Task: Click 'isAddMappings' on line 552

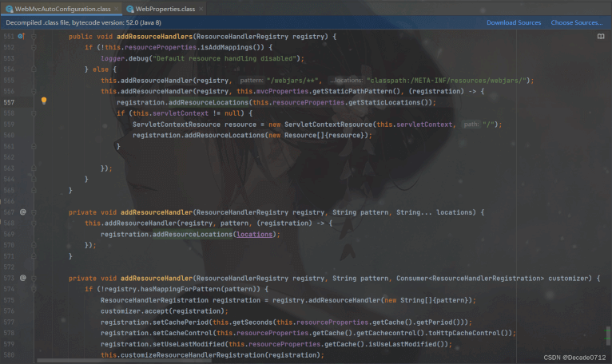Action: (226, 47)
